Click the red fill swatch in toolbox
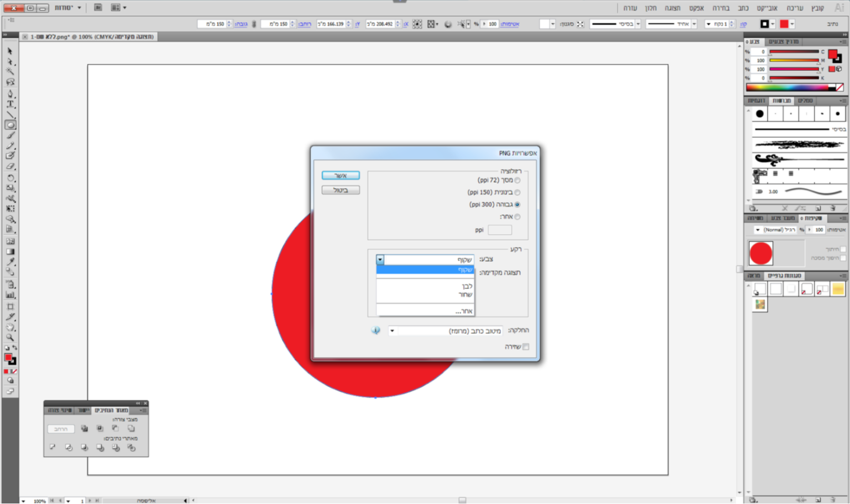Screen dimensions: 850x504 [8, 358]
